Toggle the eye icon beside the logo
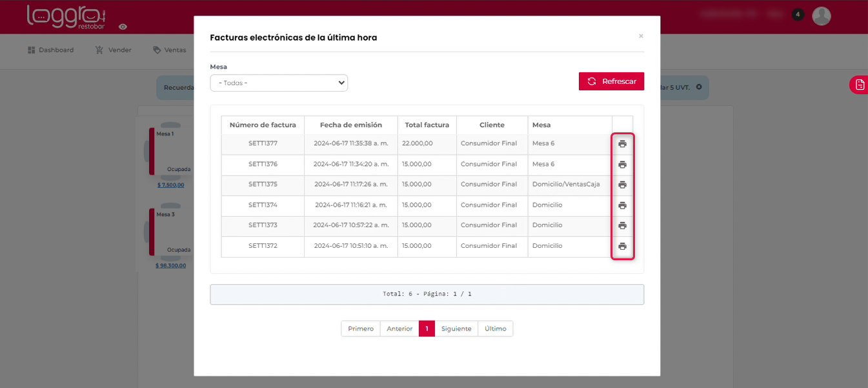 point(123,27)
